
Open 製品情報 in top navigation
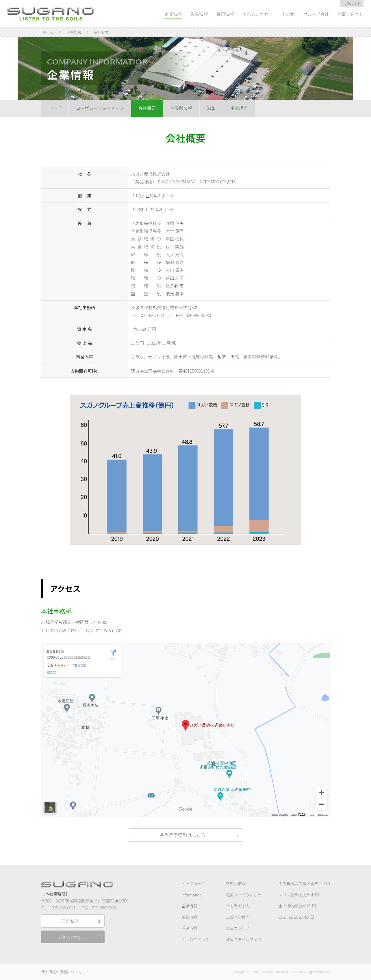click(199, 14)
